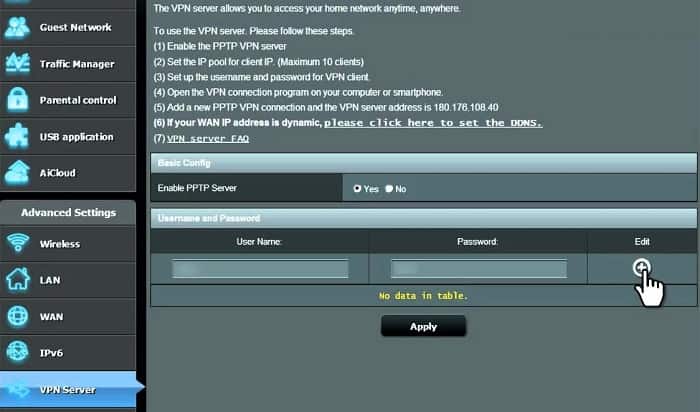This screenshot has width=700, height=412.
Task: Focus the User Name input field
Action: pyautogui.click(x=260, y=268)
